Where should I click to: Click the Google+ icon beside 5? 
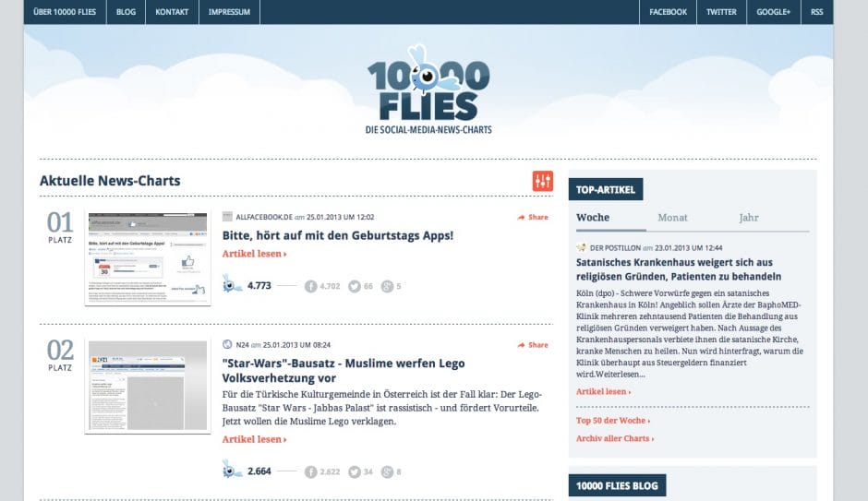(x=387, y=286)
